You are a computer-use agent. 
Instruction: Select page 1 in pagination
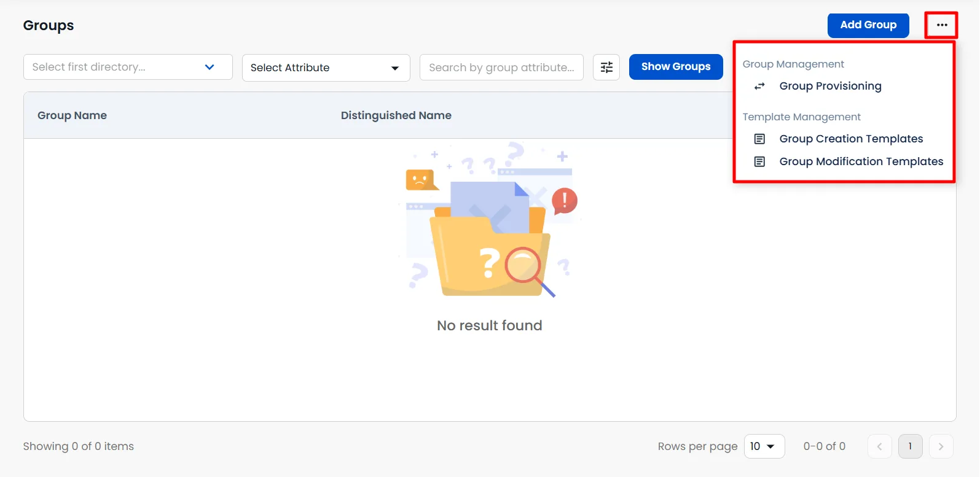(x=910, y=446)
